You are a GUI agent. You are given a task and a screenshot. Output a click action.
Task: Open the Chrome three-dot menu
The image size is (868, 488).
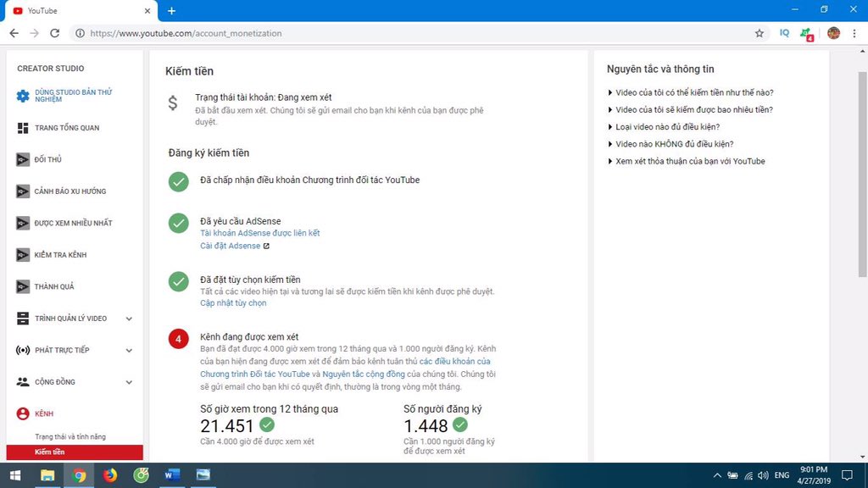(854, 33)
